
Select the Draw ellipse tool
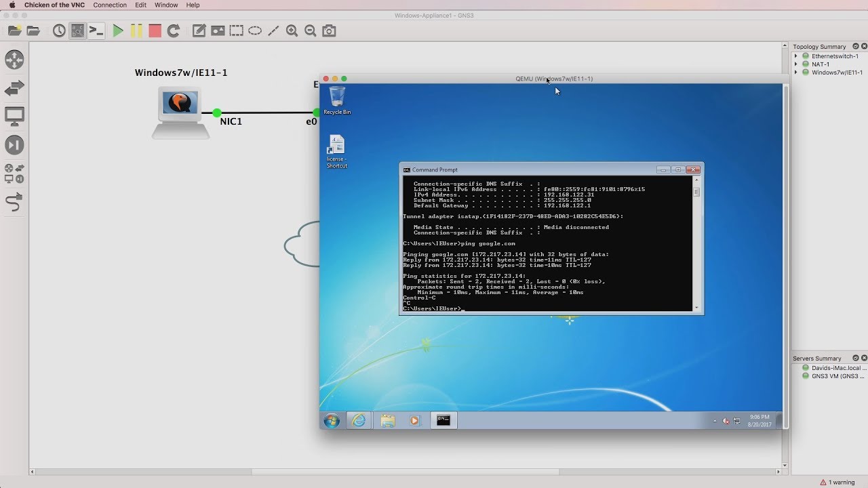tap(255, 30)
